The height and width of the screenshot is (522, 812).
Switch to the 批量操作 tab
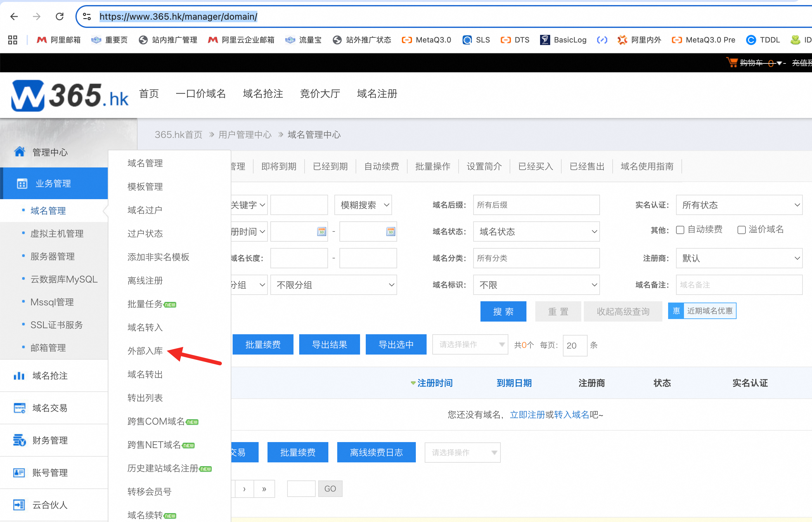[x=433, y=166]
